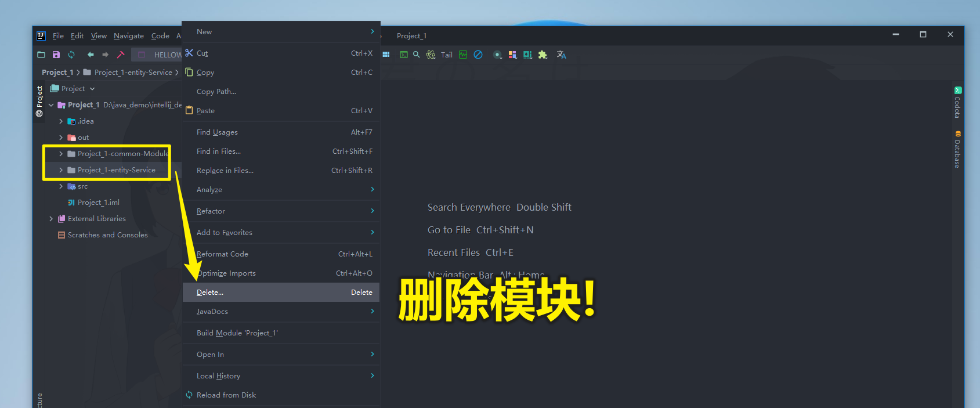Click the green monitor graph icon
Viewport: 980px width, 408px height.
point(463,55)
